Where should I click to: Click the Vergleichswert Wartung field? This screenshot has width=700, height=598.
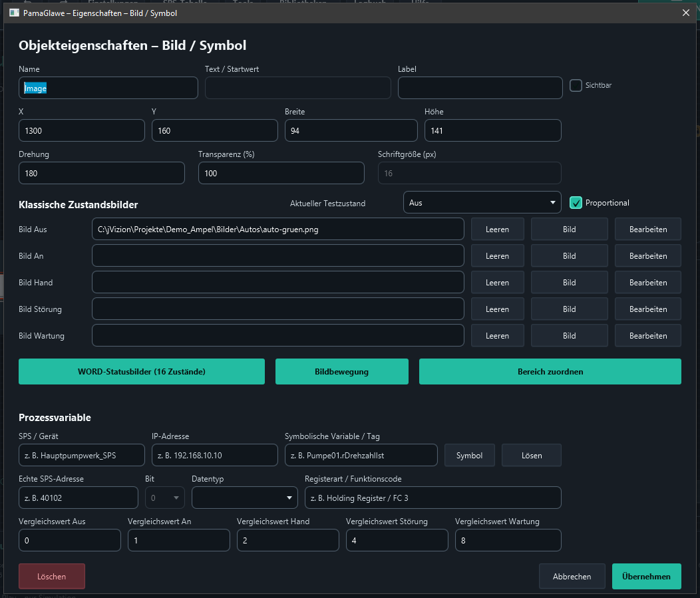[508, 540]
